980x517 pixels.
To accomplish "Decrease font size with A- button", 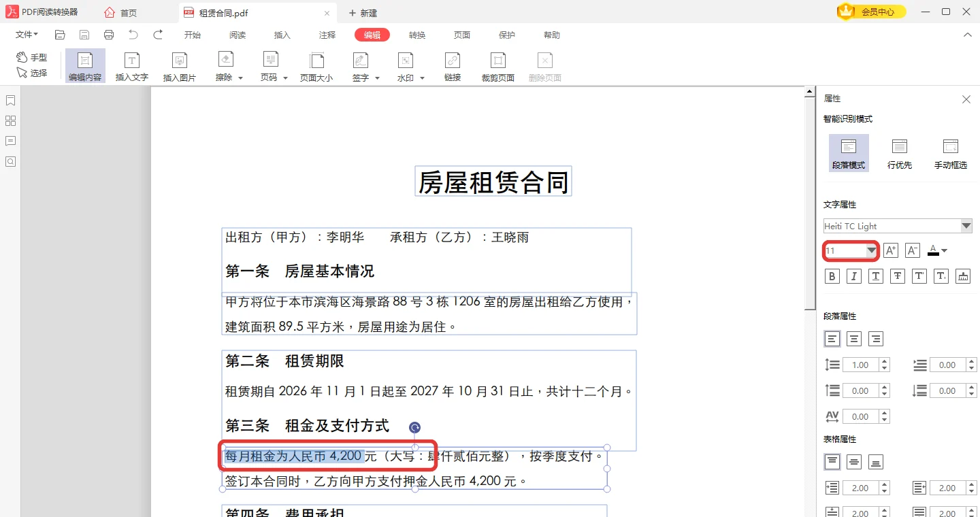I will coord(913,250).
